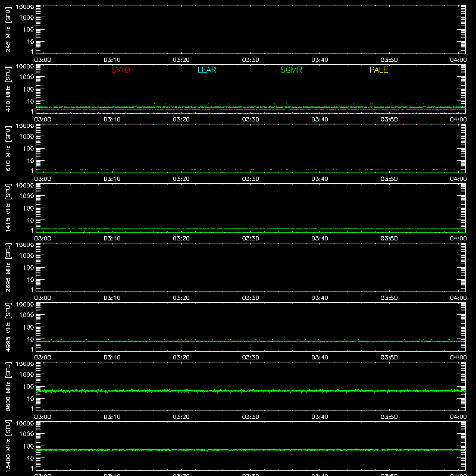
Task: Click the 2695 MHz [SFU] axis label
Action: 8,267
